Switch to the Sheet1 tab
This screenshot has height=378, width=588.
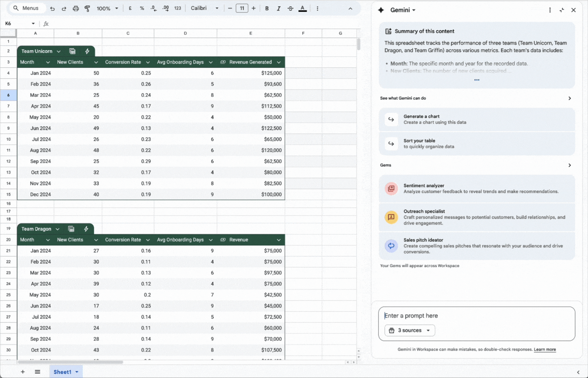(63, 372)
